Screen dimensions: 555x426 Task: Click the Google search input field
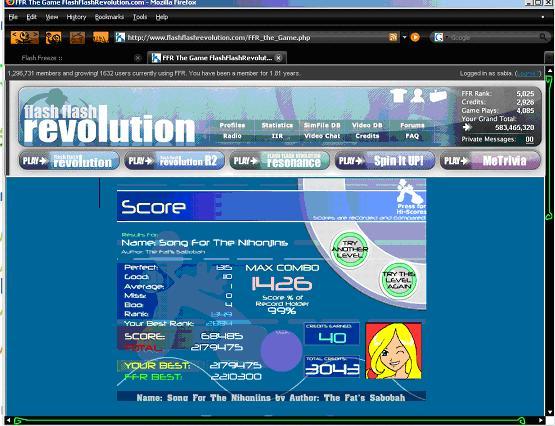pyautogui.click(x=494, y=37)
